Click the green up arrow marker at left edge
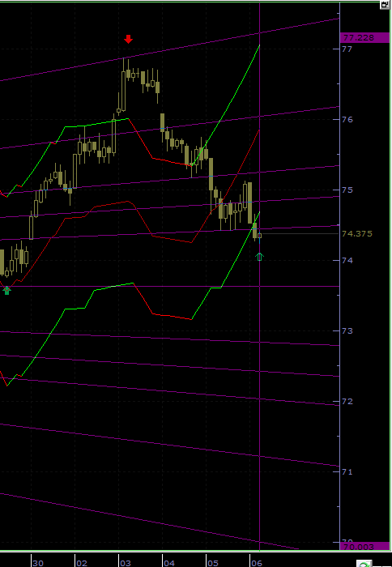Viewport: 392px width, 567px height. tap(7, 290)
